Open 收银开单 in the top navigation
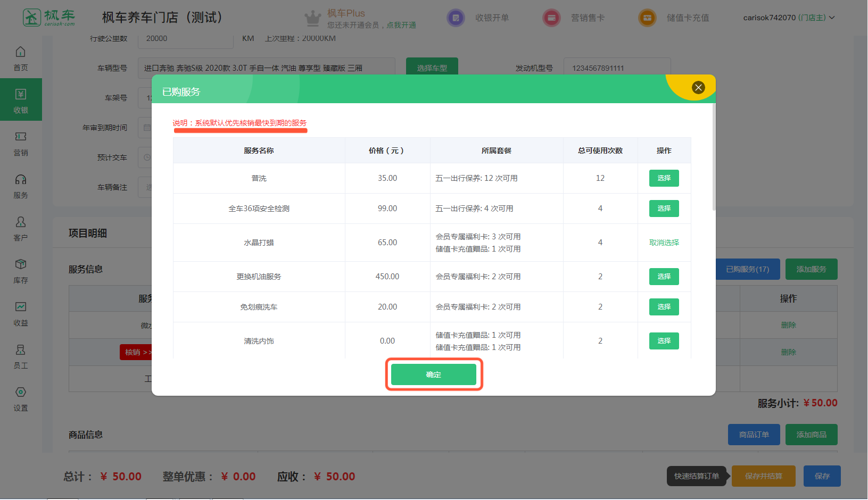This screenshot has height=500, width=868. (492, 18)
